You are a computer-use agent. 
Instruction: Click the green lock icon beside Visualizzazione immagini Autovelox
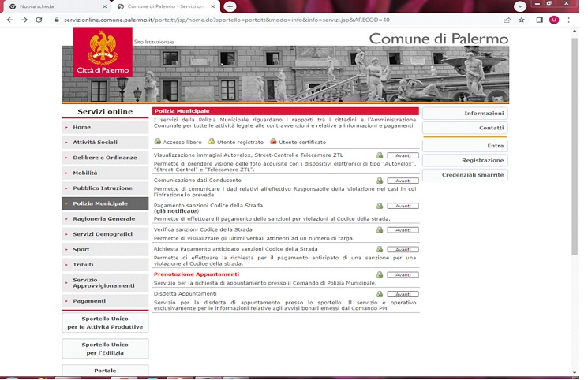[380, 155]
